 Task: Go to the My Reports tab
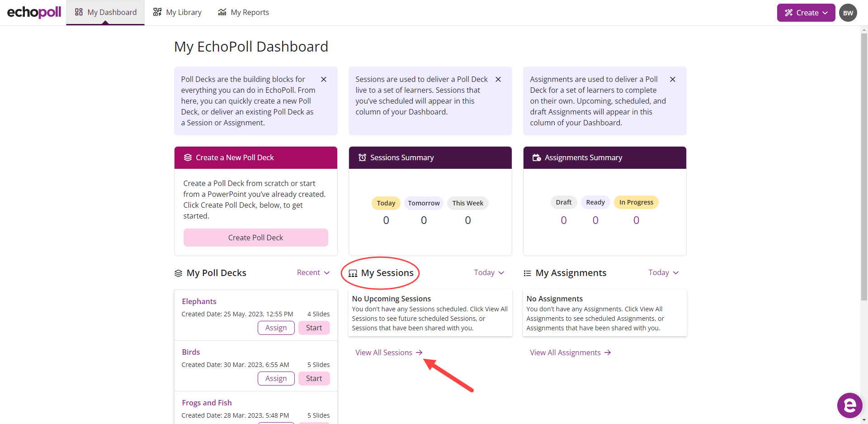click(243, 12)
